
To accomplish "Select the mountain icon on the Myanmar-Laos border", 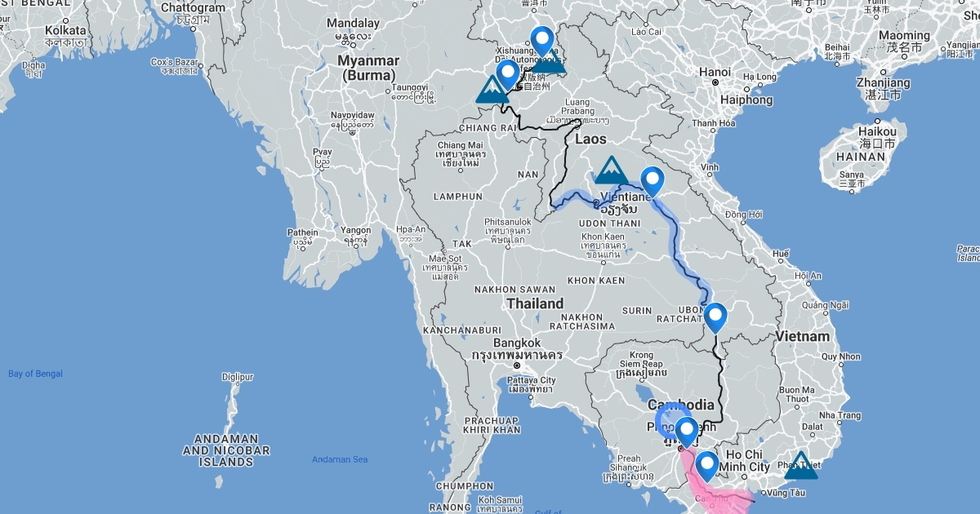I will pyautogui.click(x=492, y=91).
